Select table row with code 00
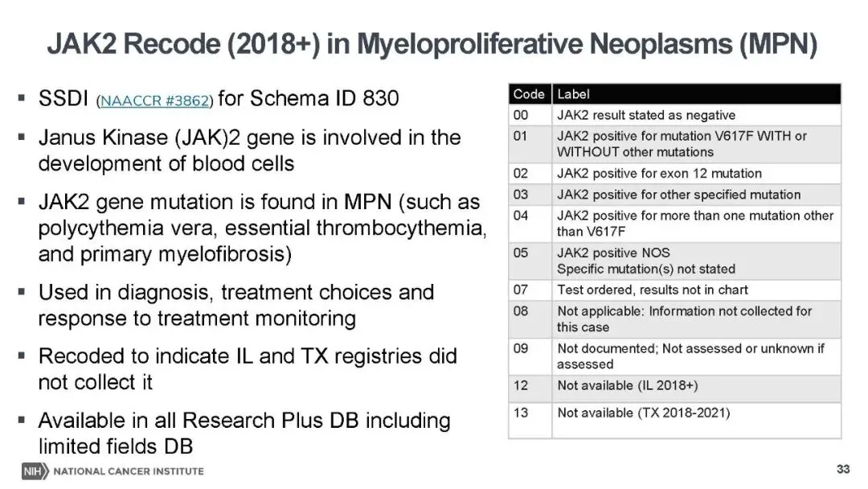The height and width of the screenshot is (489, 868). (675, 115)
